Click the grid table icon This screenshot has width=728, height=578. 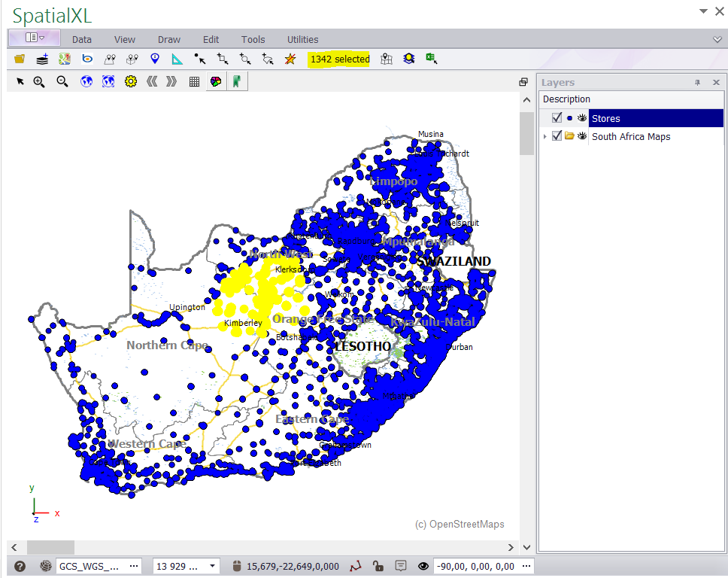[194, 81]
